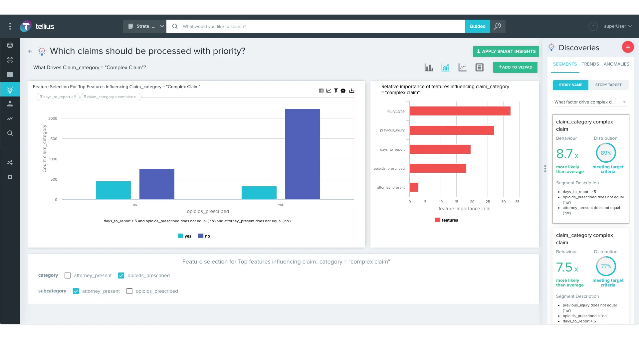
Task: Switch to the TRENDS tab
Action: (590, 64)
